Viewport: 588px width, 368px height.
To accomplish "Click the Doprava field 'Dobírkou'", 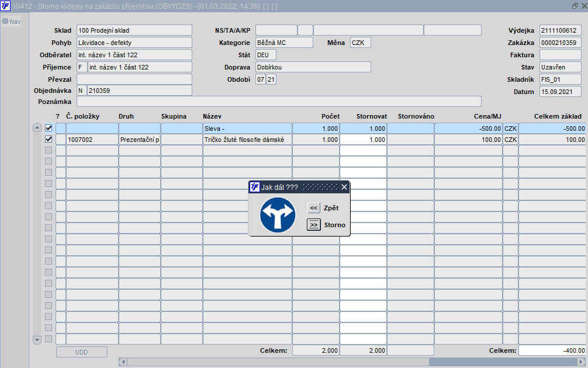I will click(313, 67).
